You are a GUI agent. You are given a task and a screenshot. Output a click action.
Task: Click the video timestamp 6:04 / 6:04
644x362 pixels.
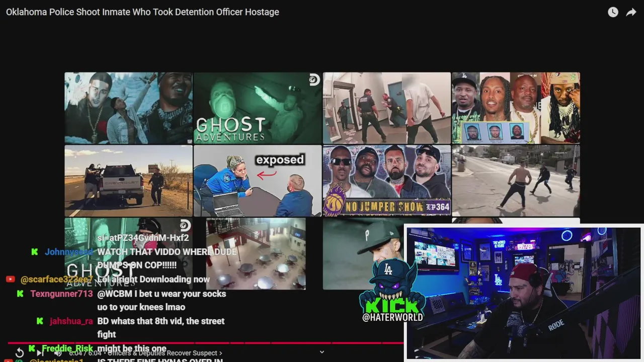pyautogui.click(x=86, y=353)
